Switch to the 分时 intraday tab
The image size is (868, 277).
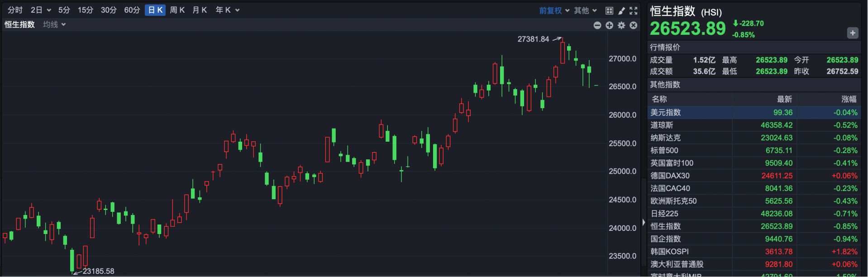point(15,10)
